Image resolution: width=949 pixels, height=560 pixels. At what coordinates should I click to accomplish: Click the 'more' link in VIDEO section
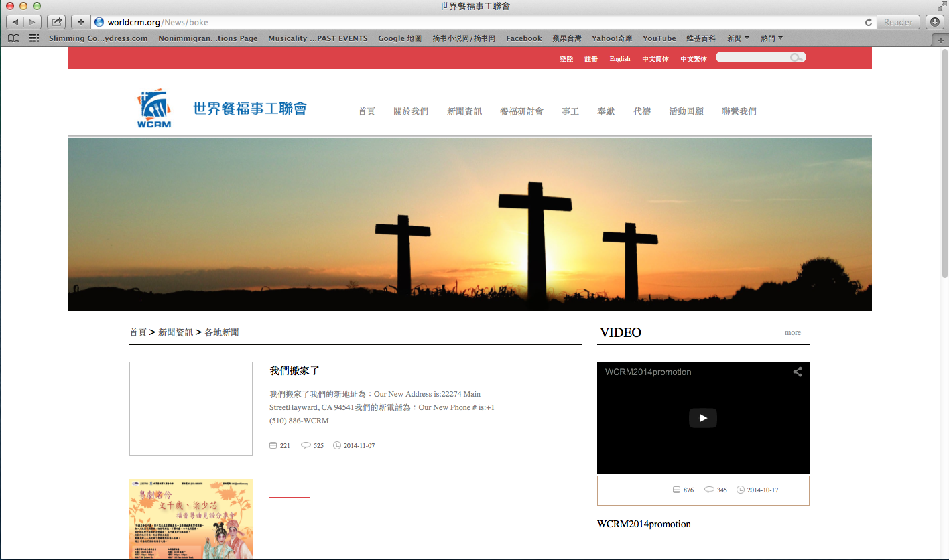(793, 332)
